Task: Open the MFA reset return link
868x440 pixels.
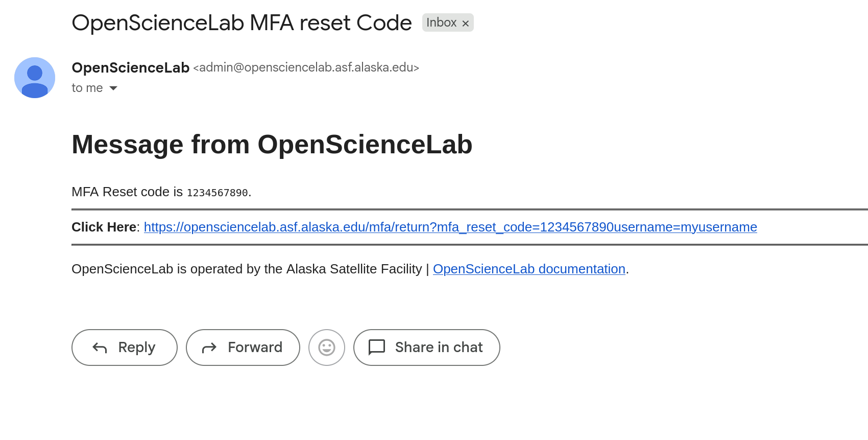Action: coord(450,227)
